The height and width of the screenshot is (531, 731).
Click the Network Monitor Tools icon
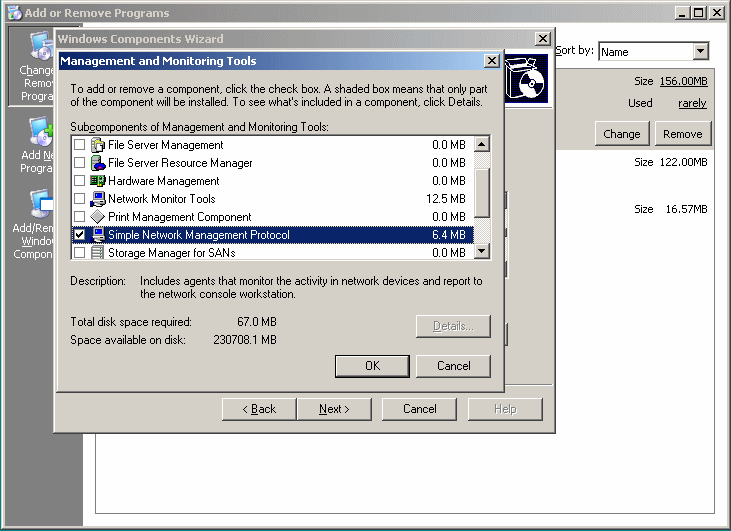(x=98, y=199)
